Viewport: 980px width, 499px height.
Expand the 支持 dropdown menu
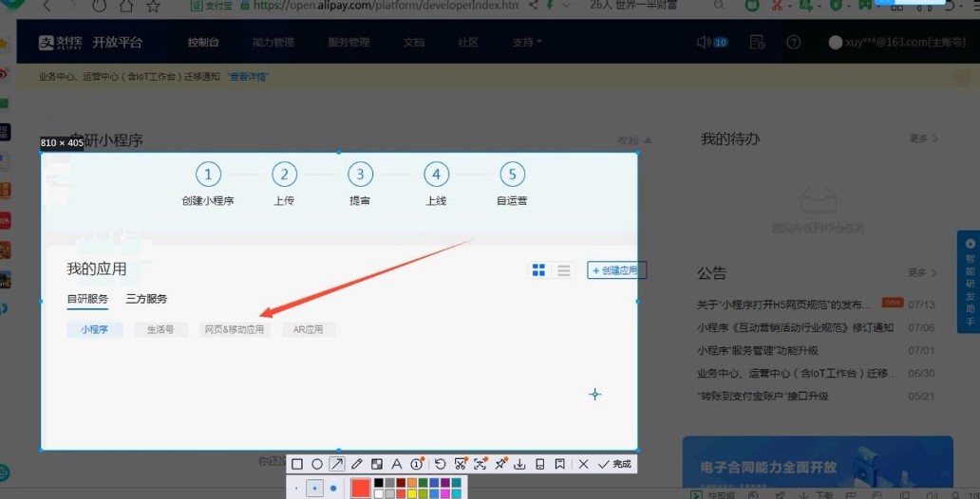[527, 43]
